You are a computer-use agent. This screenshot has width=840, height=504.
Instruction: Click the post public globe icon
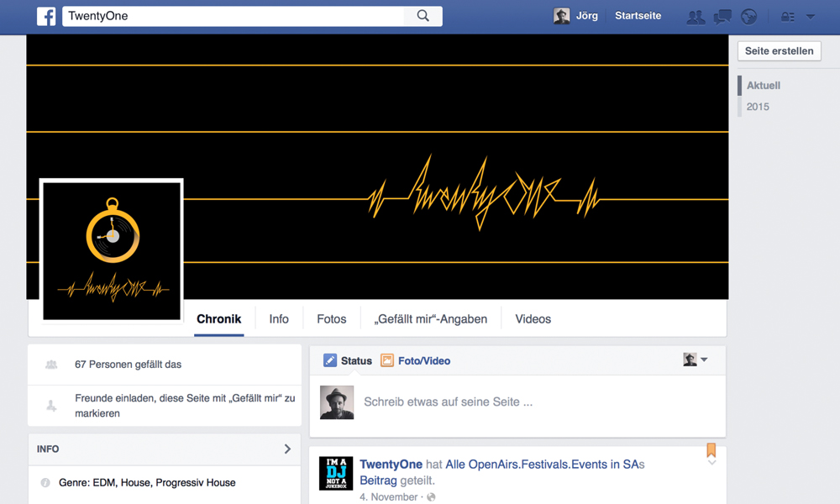pos(431,497)
